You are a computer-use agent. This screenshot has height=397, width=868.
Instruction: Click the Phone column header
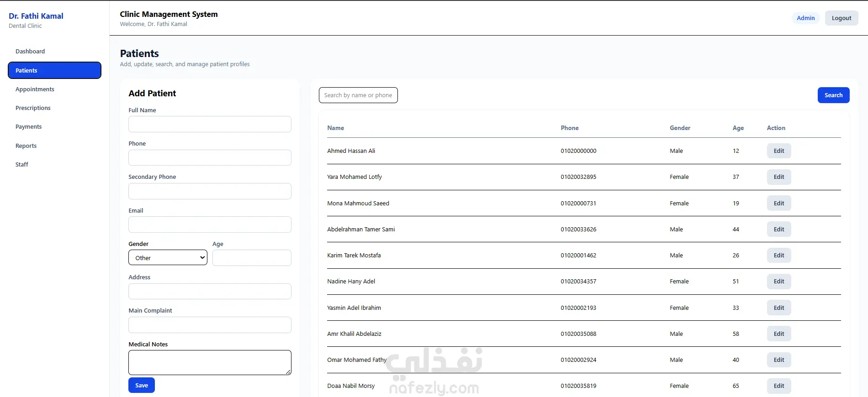point(570,128)
